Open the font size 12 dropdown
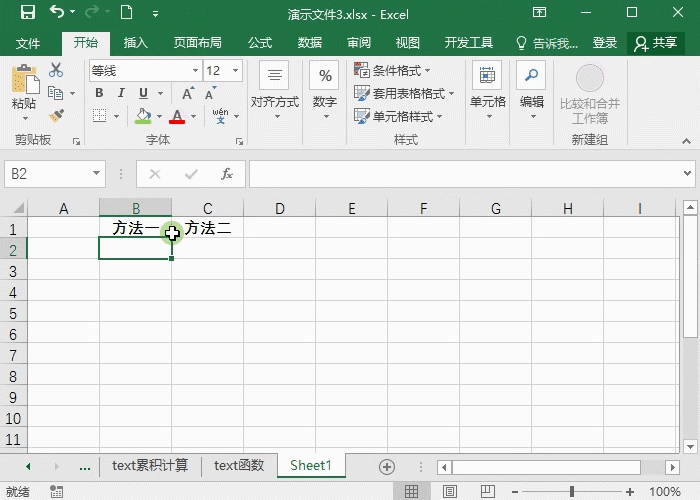The image size is (700, 500). point(235,71)
